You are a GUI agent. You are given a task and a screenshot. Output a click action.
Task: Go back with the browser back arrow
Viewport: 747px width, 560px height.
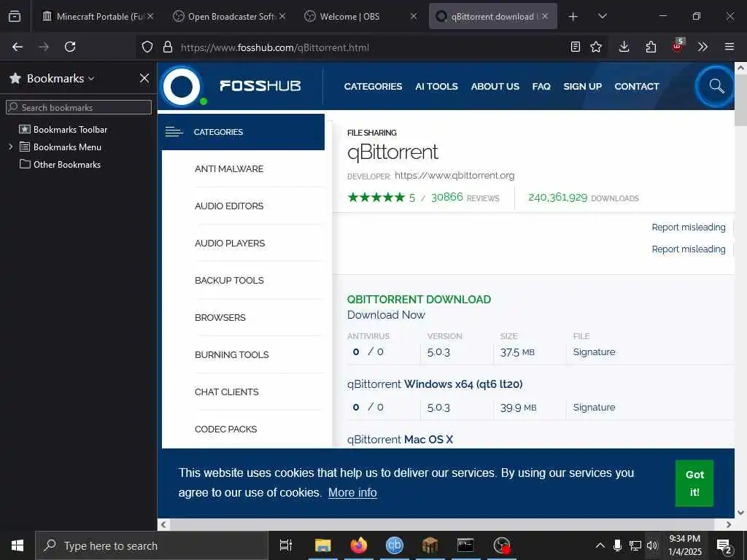[x=18, y=47]
